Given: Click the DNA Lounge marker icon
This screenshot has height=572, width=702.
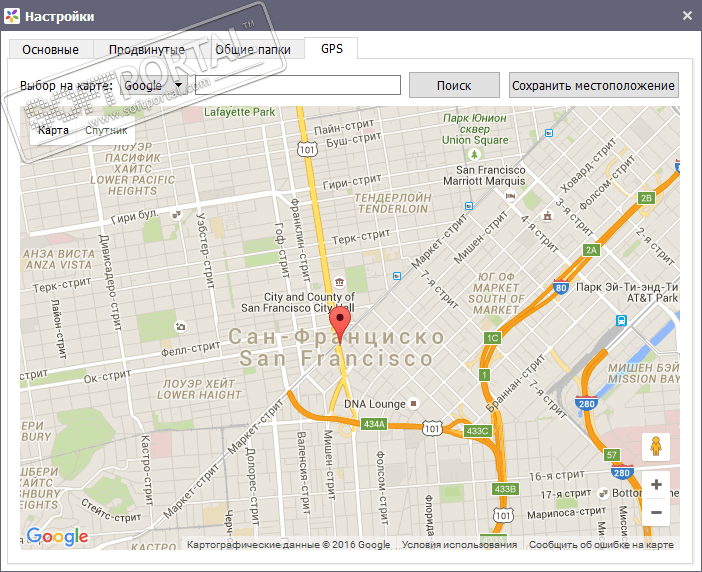Looking at the screenshot, I should pyautogui.click(x=414, y=403).
